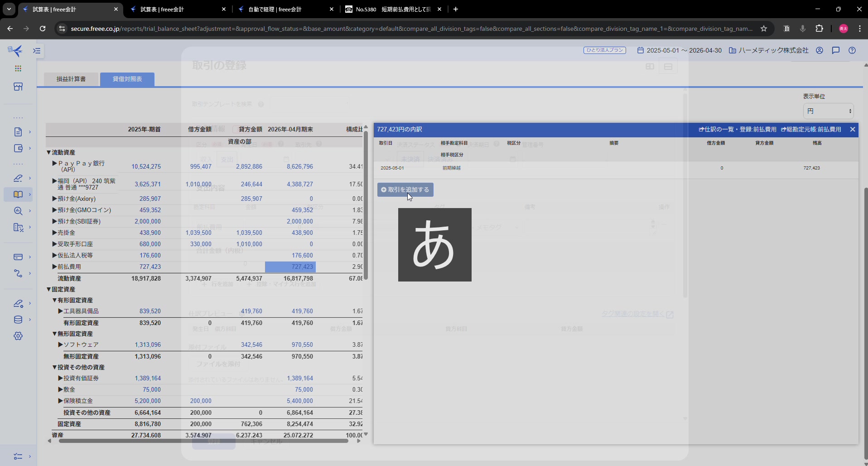
Task: Expand the 売掛金 row
Action: [x=54, y=233]
